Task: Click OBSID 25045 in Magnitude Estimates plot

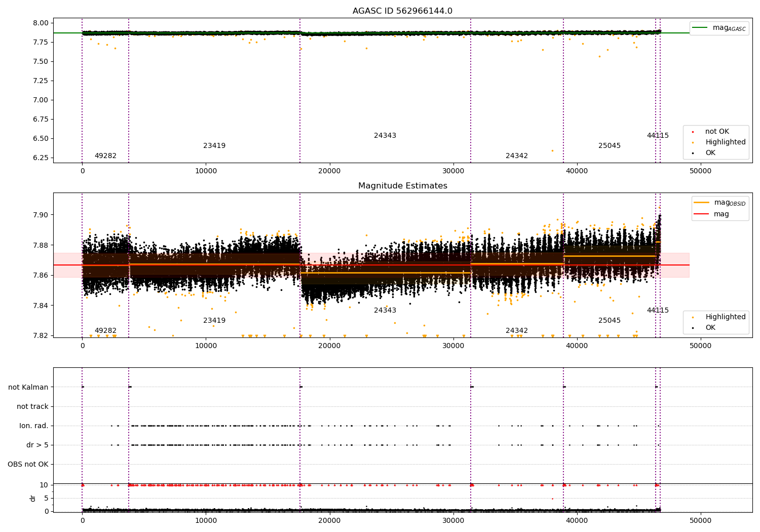Action: tap(610, 320)
